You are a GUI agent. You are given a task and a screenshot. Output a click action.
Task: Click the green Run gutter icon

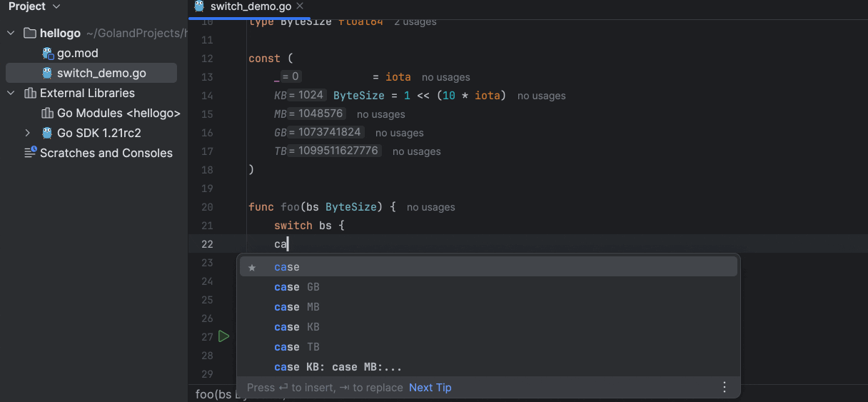(223, 336)
